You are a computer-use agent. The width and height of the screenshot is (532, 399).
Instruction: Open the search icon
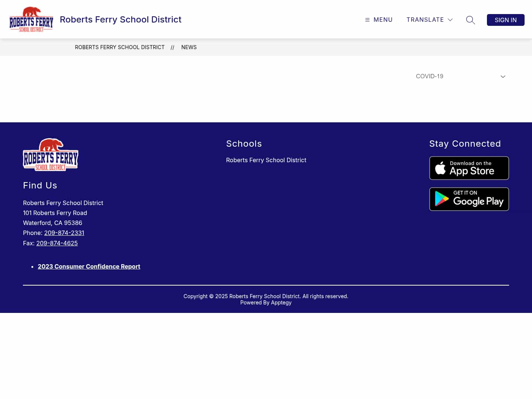coord(470,20)
